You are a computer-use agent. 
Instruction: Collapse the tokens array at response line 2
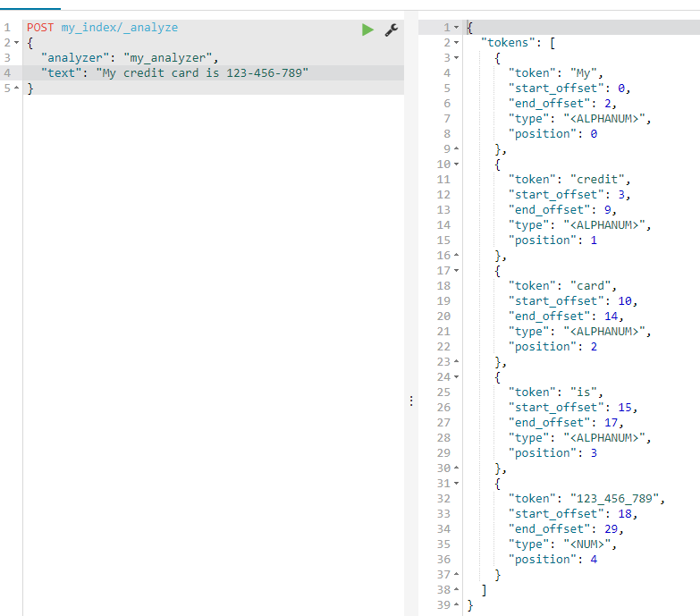click(456, 43)
